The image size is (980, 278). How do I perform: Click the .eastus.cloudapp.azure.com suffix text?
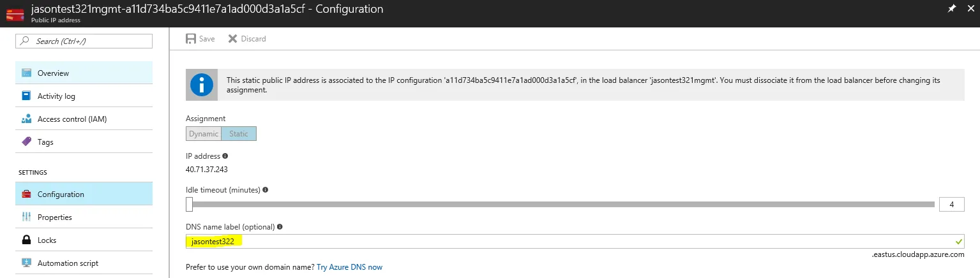click(917, 254)
